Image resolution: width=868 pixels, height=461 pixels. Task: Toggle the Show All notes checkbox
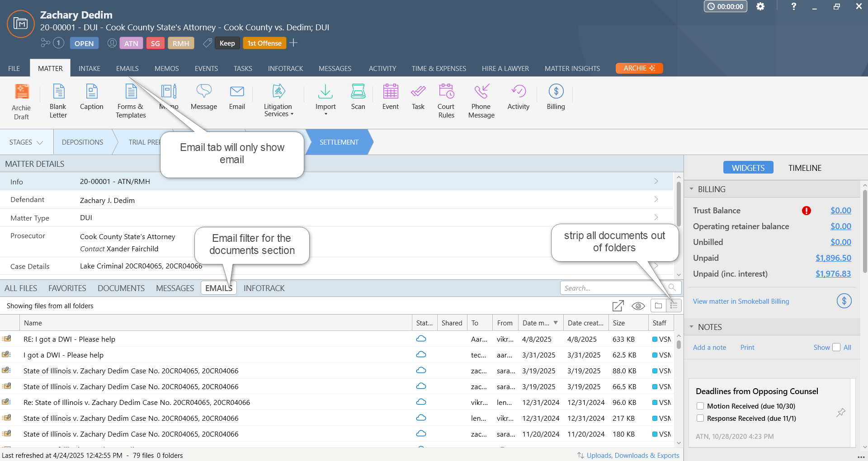pyautogui.click(x=836, y=347)
